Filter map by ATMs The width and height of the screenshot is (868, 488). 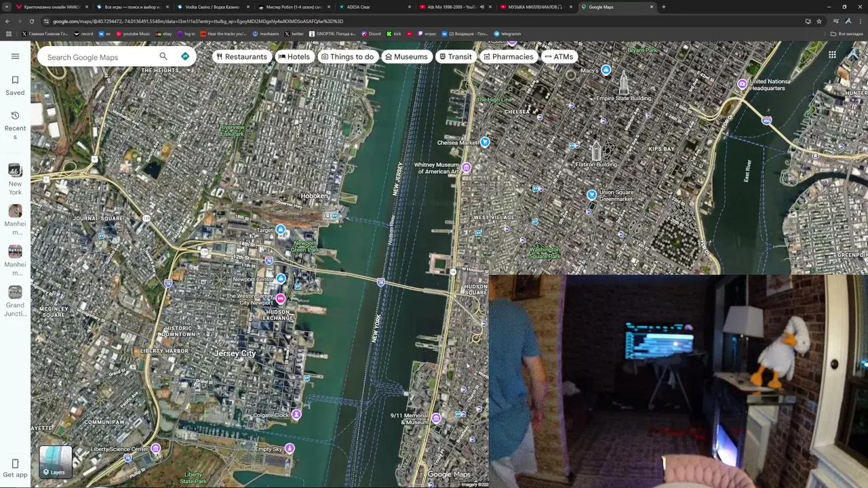(x=559, y=57)
